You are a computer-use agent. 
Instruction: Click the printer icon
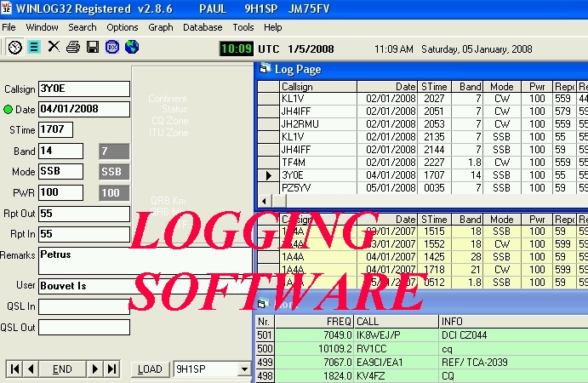pyautogui.click(x=73, y=47)
